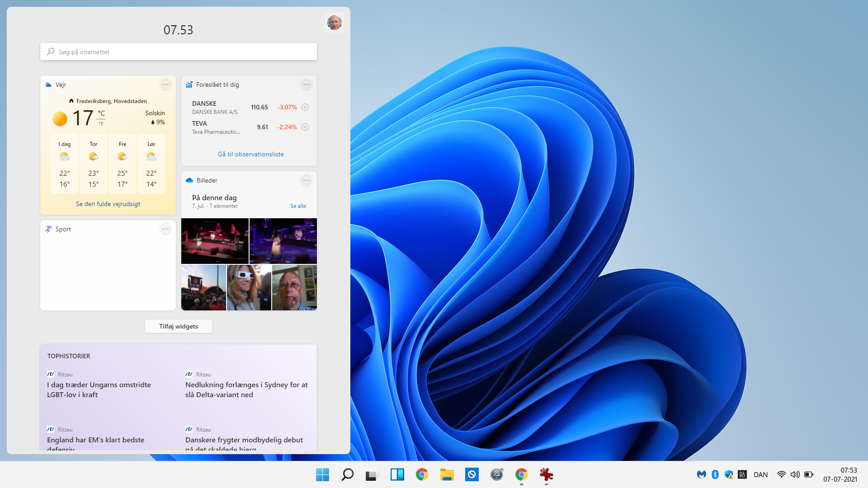Open Chrome from the taskbar
This screenshot has width=868, height=488.
click(422, 475)
